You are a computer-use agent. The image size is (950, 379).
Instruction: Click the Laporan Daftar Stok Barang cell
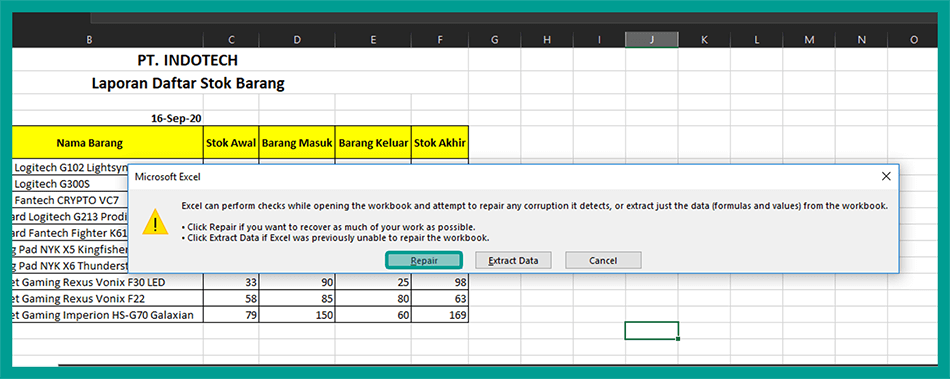coord(188,83)
